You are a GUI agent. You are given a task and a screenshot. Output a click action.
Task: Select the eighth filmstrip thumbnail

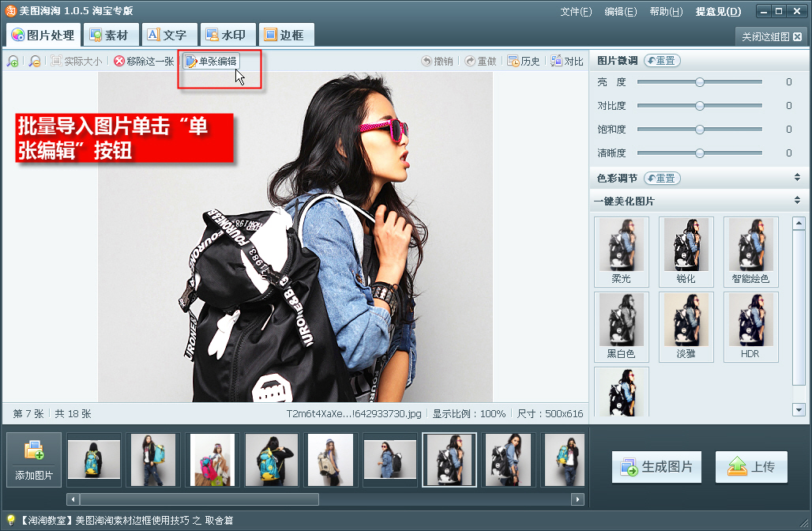509,460
